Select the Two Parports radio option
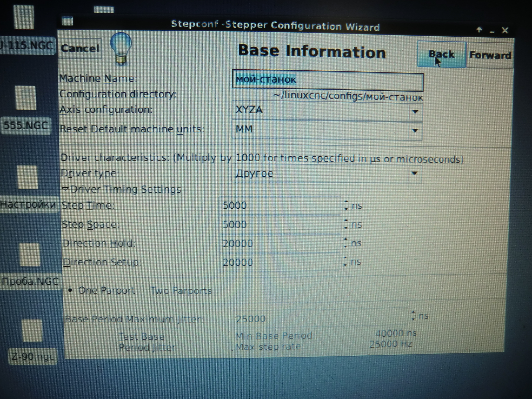This screenshot has height=399, width=532. [x=181, y=291]
